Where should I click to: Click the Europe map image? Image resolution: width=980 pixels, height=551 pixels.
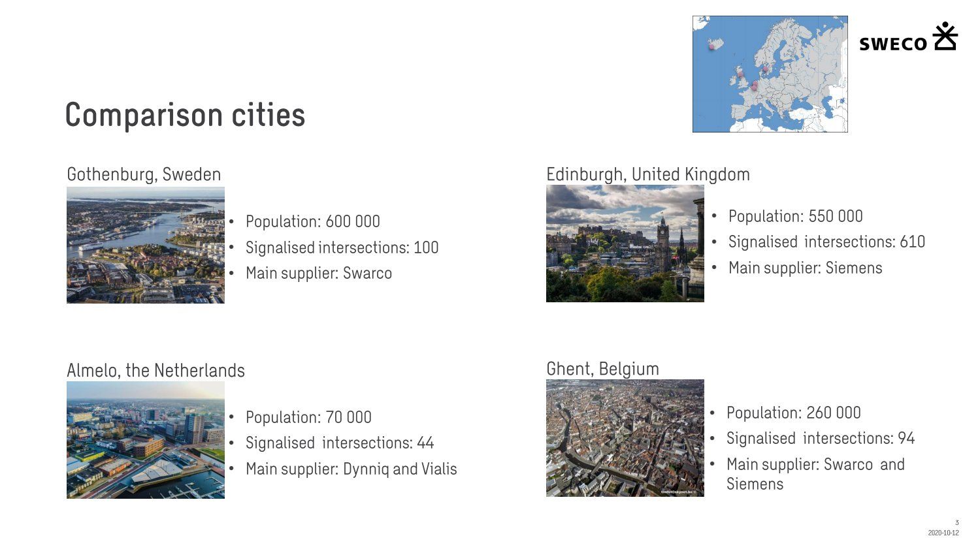click(x=770, y=74)
